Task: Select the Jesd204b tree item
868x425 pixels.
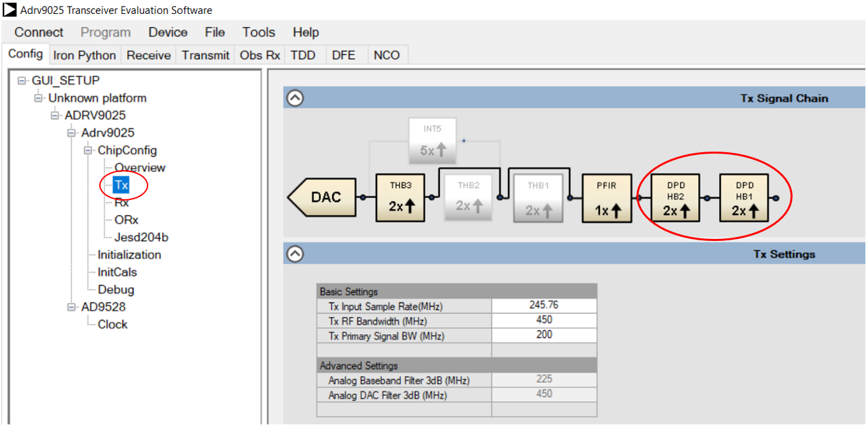Action: [142, 237]
